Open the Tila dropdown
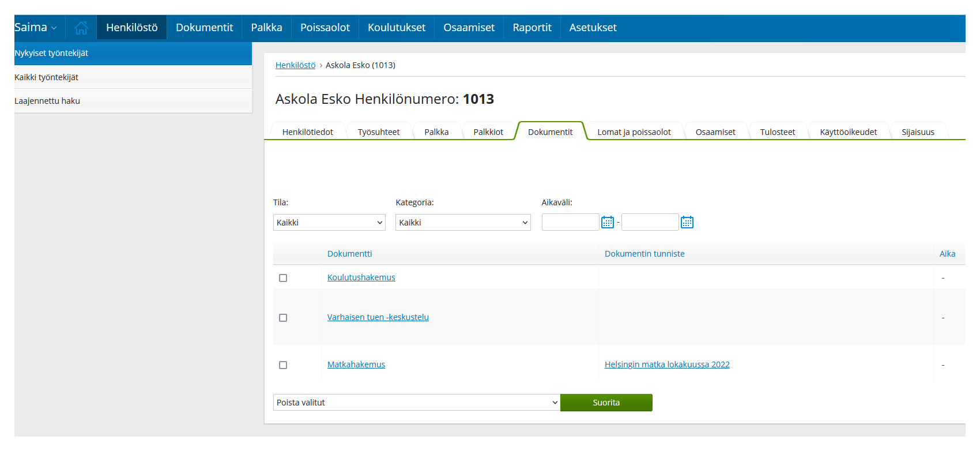The height and width of the screenshot is (451, 980). [x=329, y=223]
